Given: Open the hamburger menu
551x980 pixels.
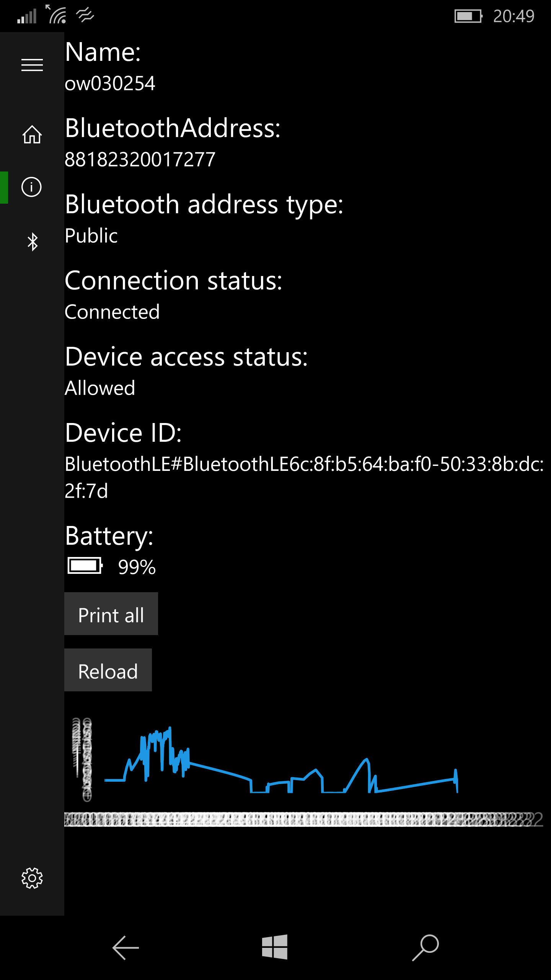Looking at the screenshot, I should 32,65.
